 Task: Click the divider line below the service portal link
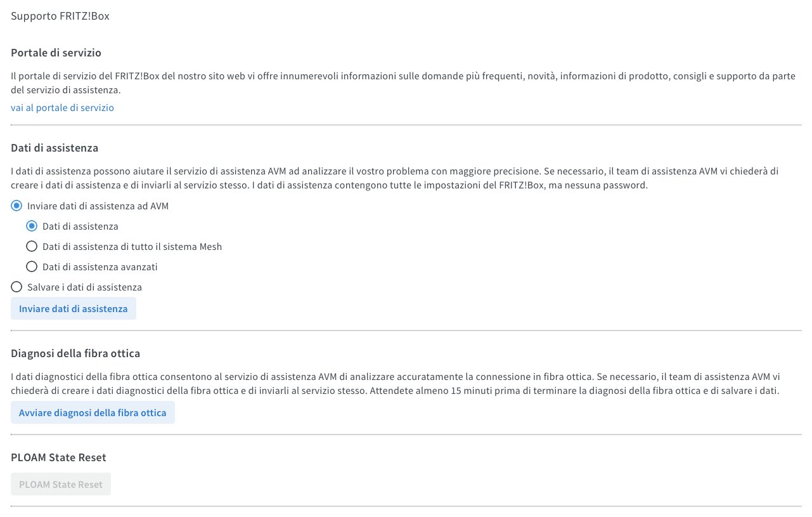tap(406, 125)
